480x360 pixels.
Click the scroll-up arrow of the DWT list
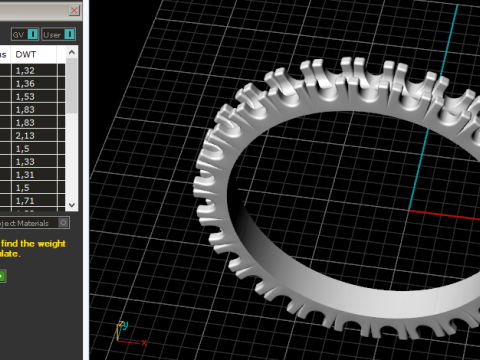click(72, 52)
